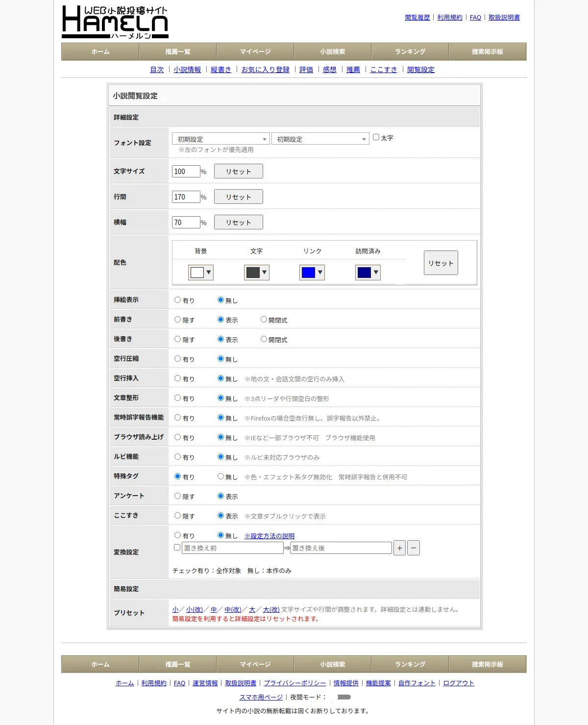Open the 自作フォント footer link
The height and width of the screenshot is (725, 588).
(417, 683)
